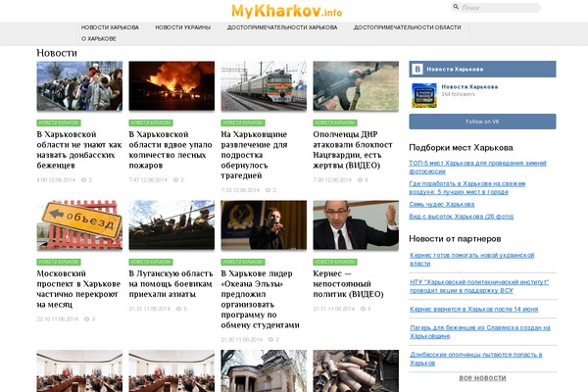Open the rifle shooter photo thumbnail
Screen dimensions: 588x392
coord(356,86)
